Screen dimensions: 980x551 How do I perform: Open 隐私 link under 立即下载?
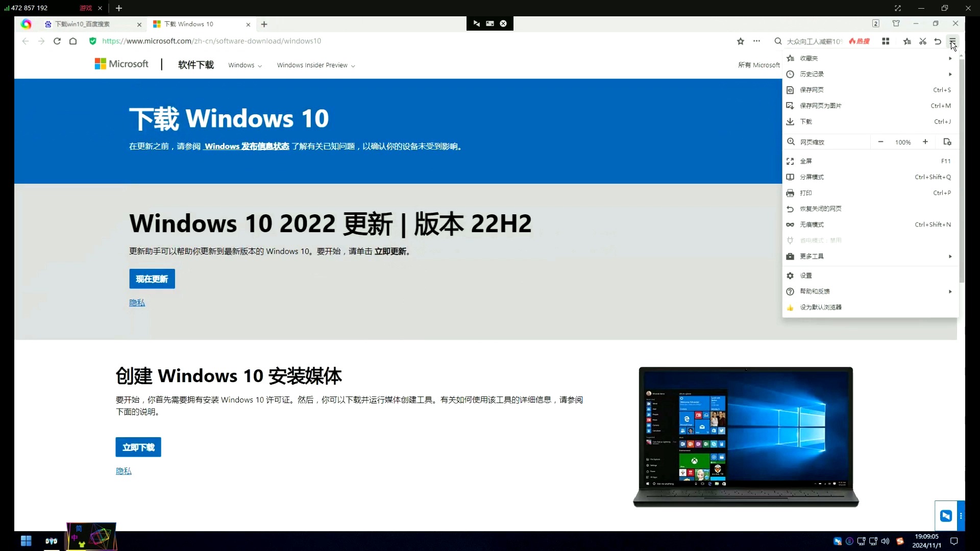pos(124,471)
